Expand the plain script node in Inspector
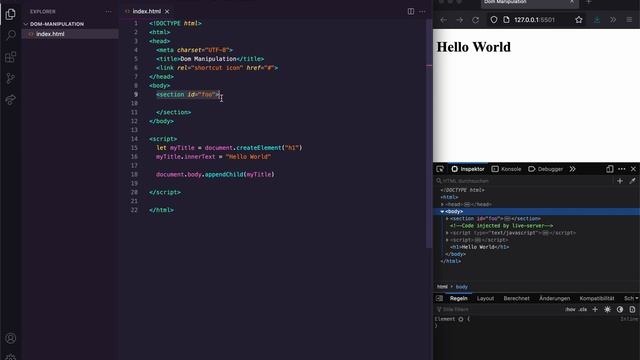The width and height of the screenshot is (640, 360). click(447, 240)
